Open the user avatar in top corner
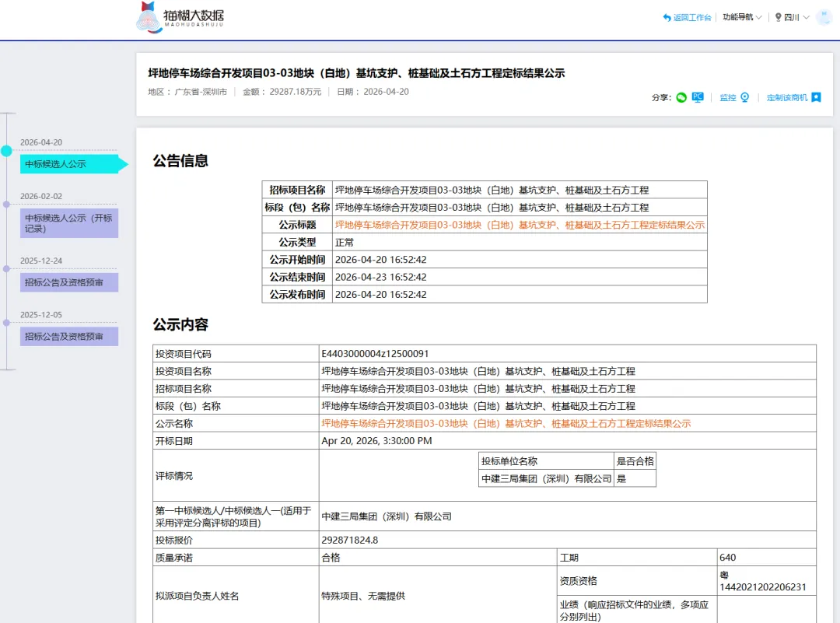 (x=824, y=17)
